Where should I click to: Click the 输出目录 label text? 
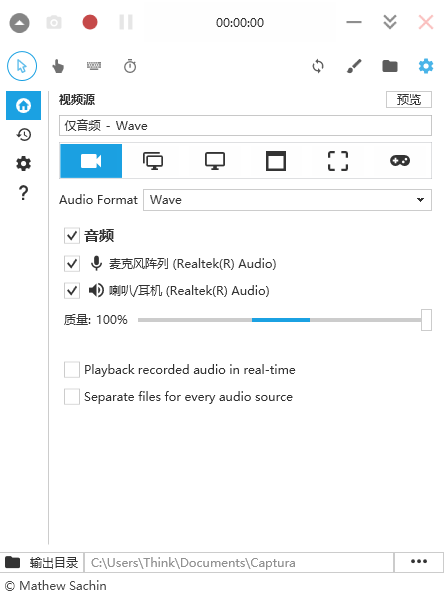tap(54, 563)
